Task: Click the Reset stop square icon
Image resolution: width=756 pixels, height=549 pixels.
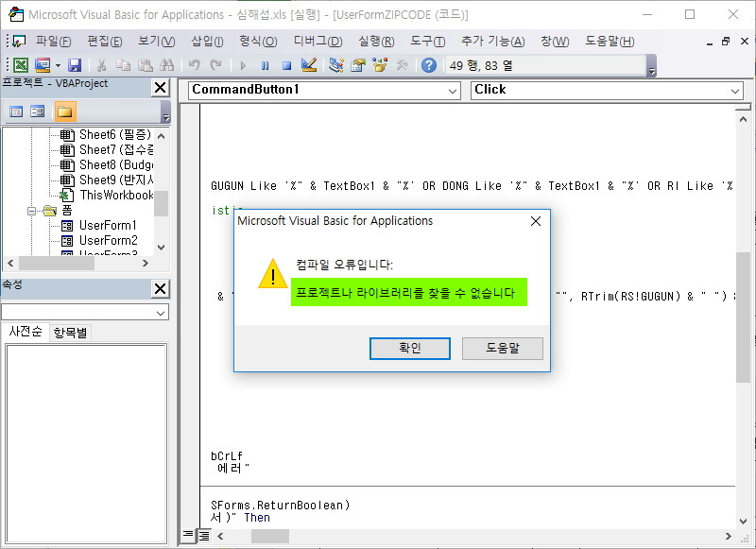Action: click(287, 65)
